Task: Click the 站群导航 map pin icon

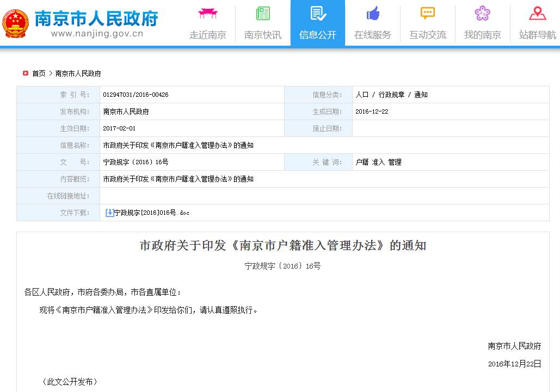Action: [537, 13]
